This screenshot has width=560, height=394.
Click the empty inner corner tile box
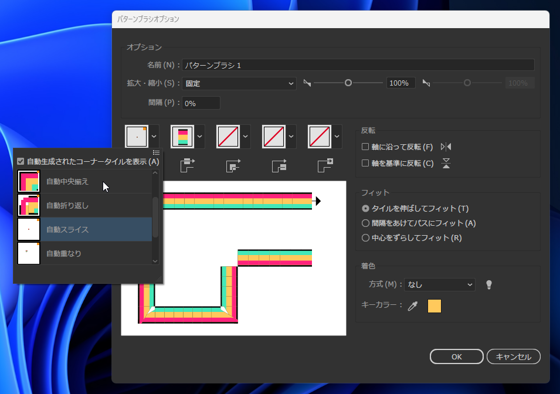click(228, 136)
